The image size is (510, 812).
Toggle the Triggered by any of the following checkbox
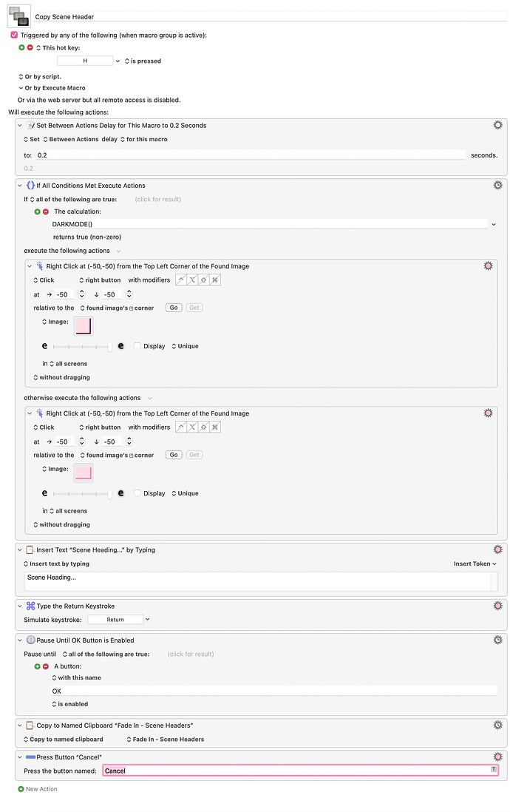tap(14, 35)
